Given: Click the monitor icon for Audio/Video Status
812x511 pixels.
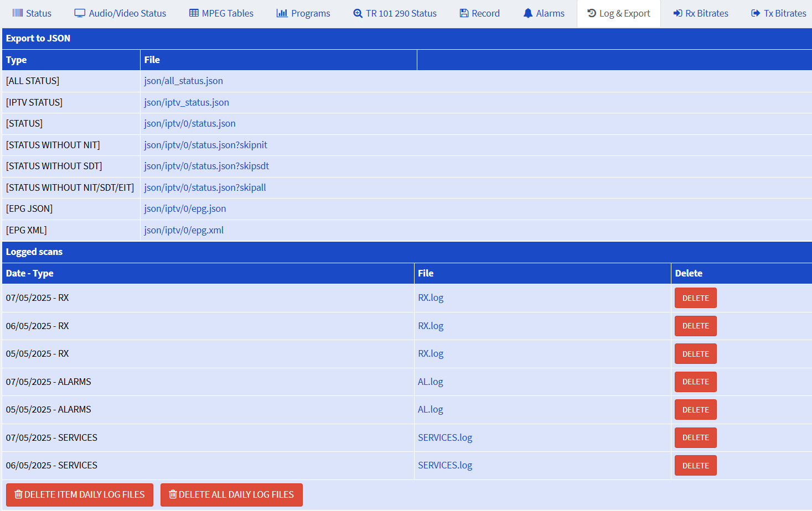Looking at the screenshot, I should coord(80,13).
